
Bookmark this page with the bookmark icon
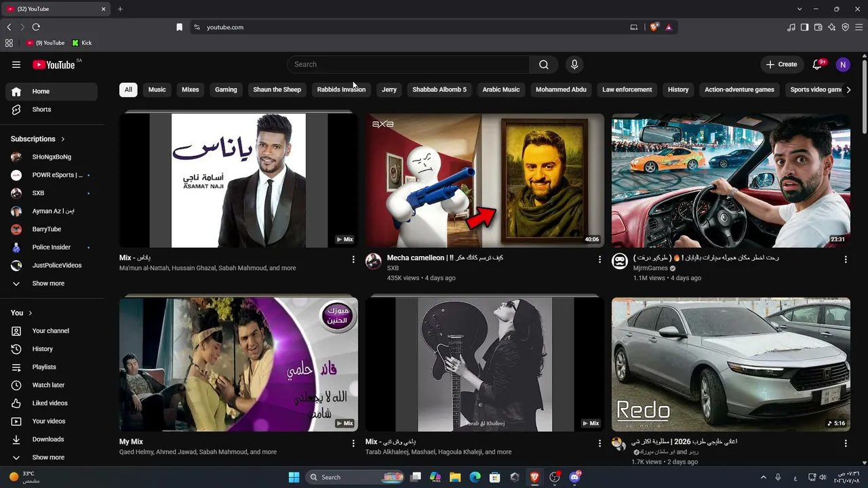[x=179, y=27]
